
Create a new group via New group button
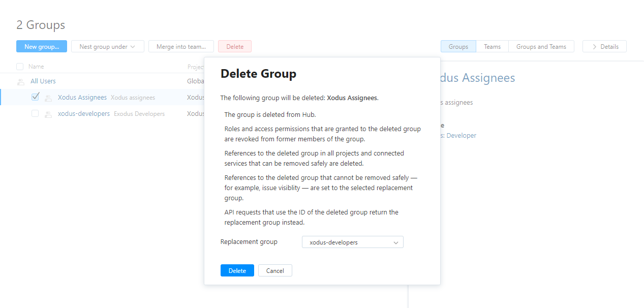point(41,46)
